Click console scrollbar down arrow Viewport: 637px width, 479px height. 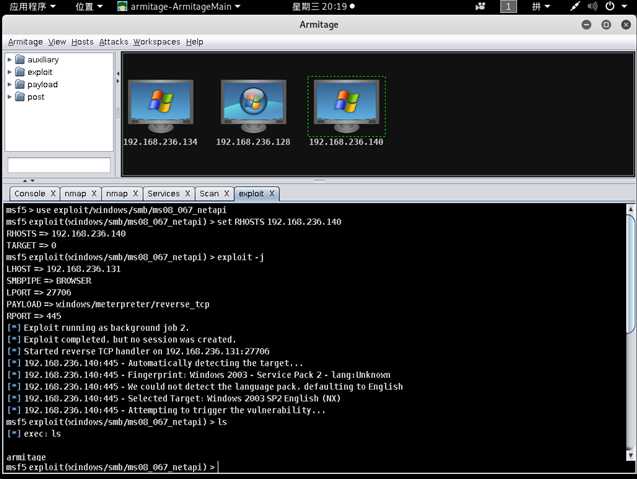coord(630,455)
